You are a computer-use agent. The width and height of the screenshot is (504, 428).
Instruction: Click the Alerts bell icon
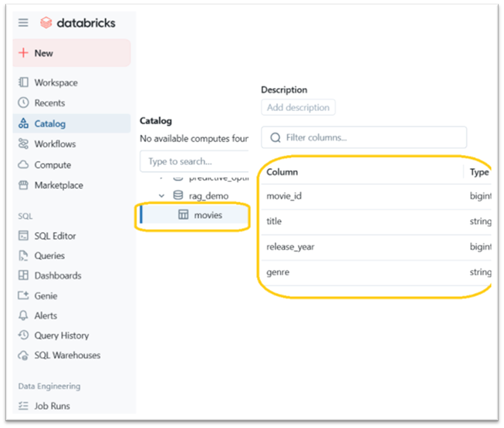pyautogui.click(x=23, y=315)
